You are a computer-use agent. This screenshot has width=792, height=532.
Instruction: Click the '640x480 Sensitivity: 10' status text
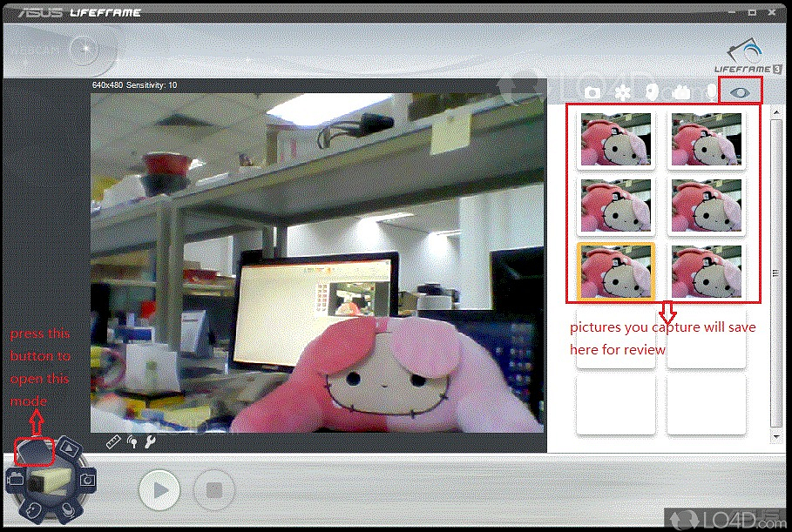point(134,84)
